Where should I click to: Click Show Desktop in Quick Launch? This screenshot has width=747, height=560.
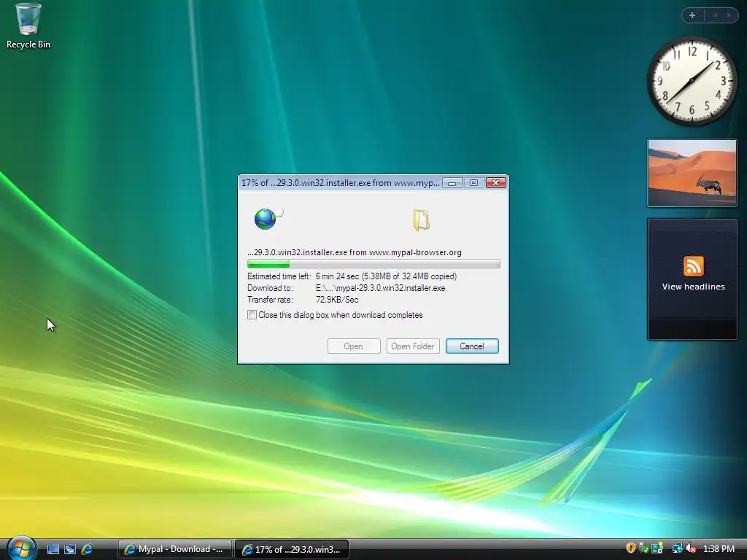click(53, 549)
